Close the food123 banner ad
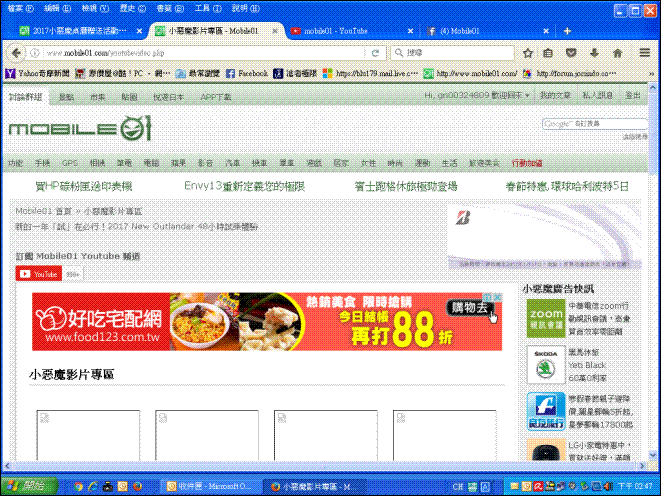Screen dimensions: 661x496 pos(498,297)
